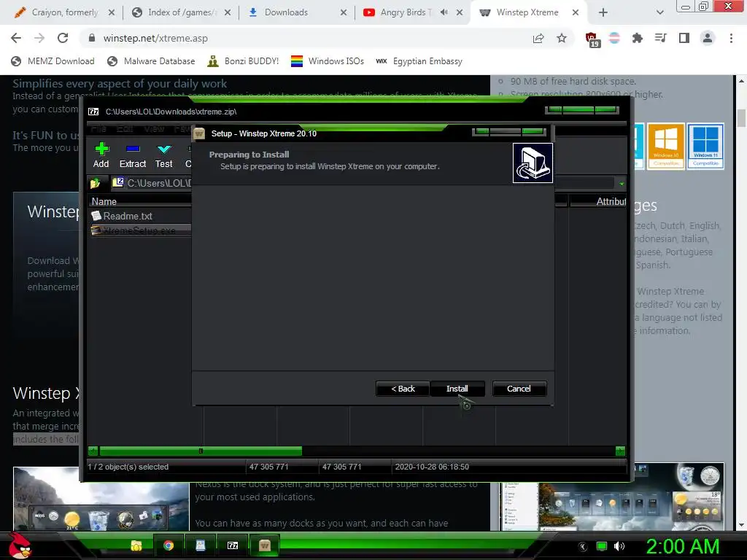
Task: Open a new Chrome tab
Action: coord(603,12)
